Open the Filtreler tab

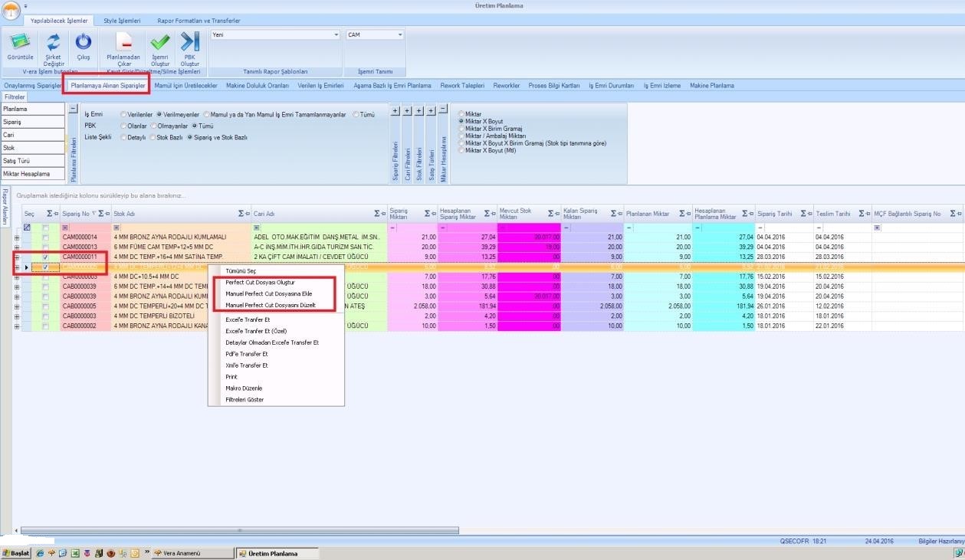(x=15, y=97)
